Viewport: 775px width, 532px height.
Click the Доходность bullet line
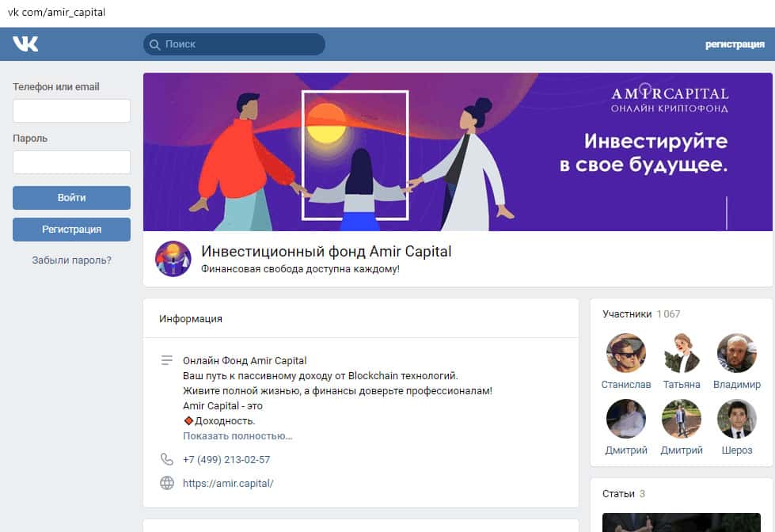tap(219, 420)
